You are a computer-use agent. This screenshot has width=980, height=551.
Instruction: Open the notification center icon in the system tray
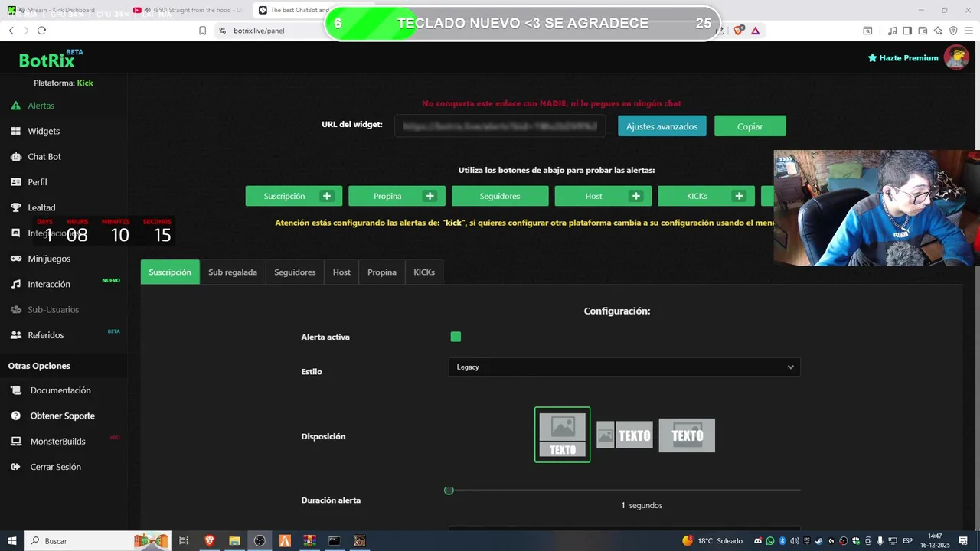pos(963,541)
